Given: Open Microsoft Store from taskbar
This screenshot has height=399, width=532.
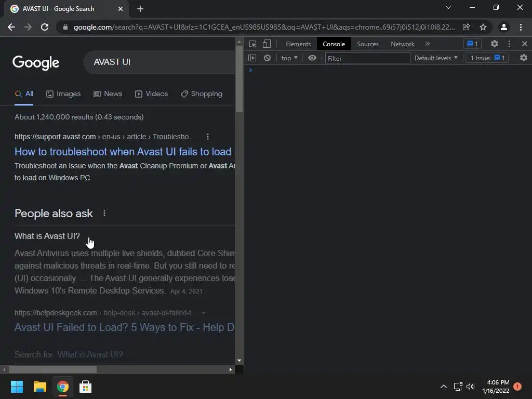Looking at the screenshot, I should (85, 387).
